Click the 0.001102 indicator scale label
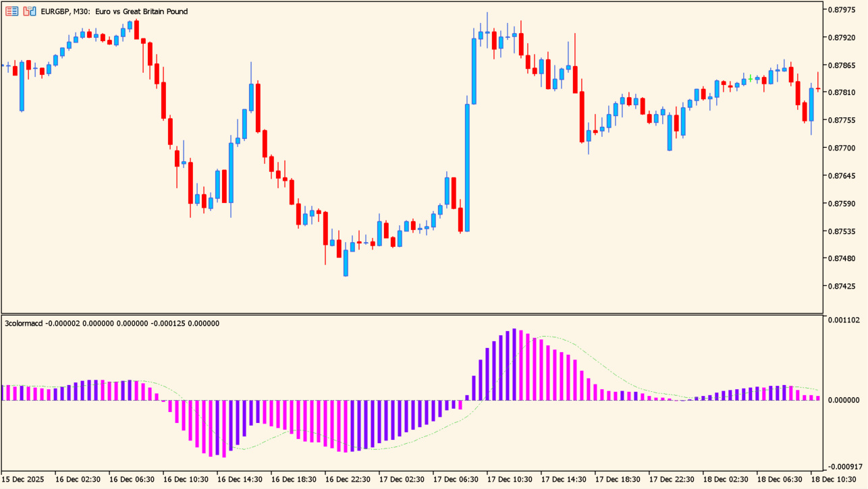Screen dimensions: 868x489 tap(844, 320)
